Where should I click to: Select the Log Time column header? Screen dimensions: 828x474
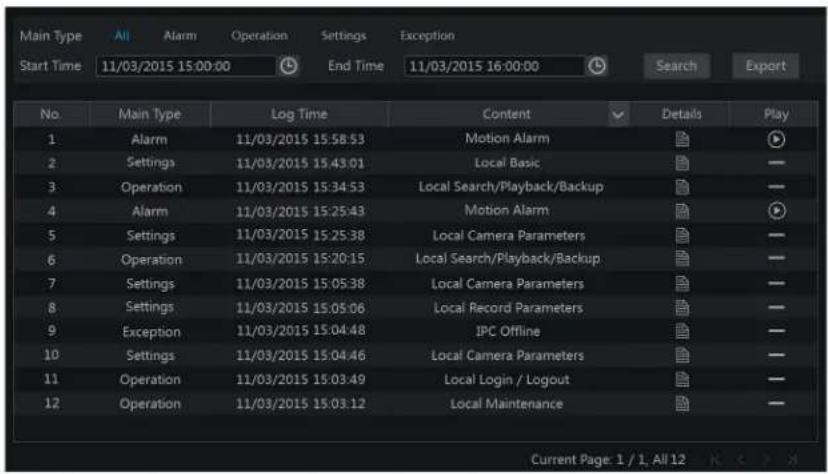click(x=299, y=115)
